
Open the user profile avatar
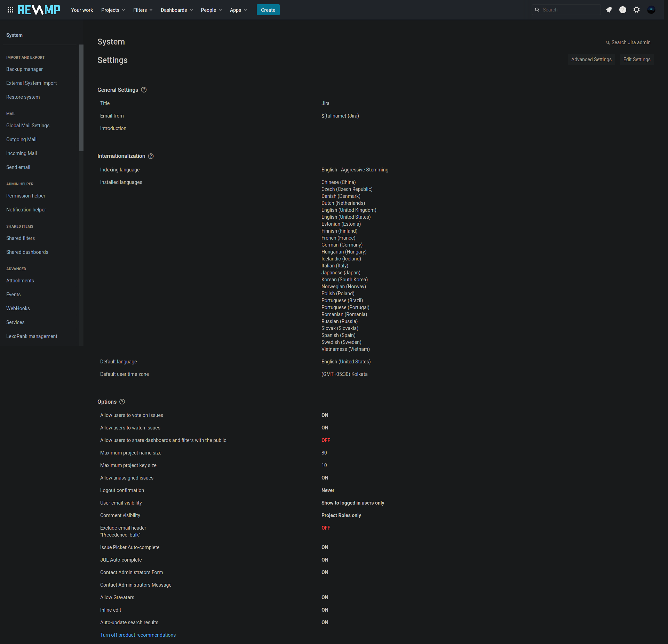click(x=651, y=10)
